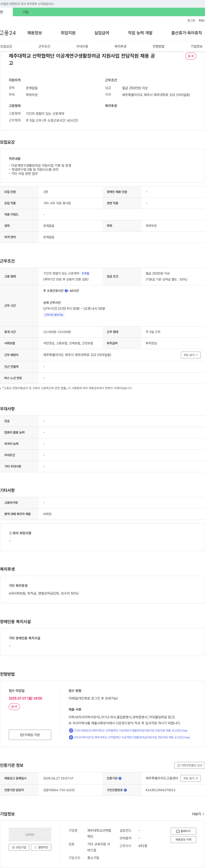Switch to the 기업 user tab
The height and width of the screenshot is (868, 205).
26,12
